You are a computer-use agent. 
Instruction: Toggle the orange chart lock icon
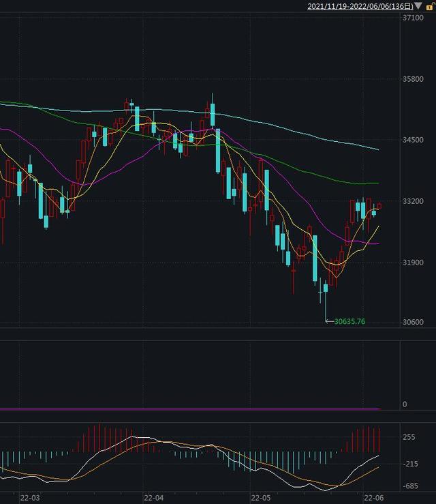429,6
